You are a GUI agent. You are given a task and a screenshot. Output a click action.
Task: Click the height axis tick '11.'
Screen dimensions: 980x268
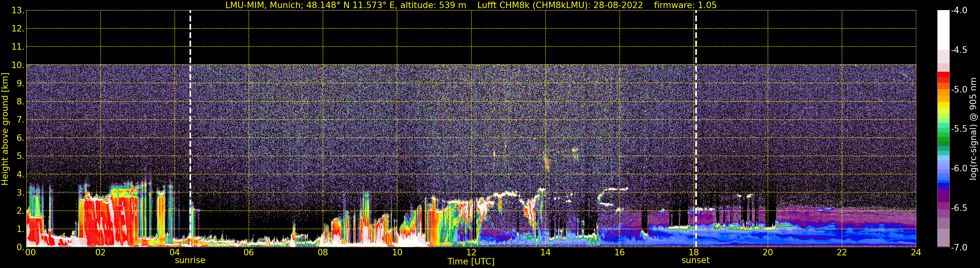pos(18,47)
